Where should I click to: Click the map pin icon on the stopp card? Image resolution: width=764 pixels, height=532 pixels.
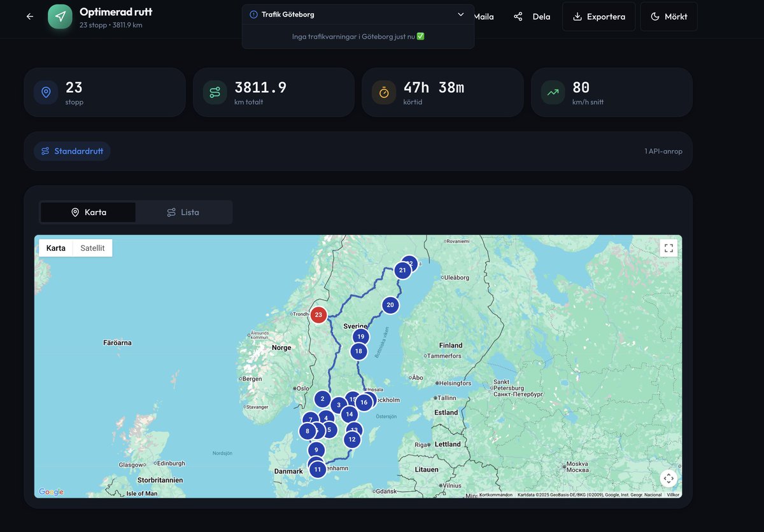[45, 92]
